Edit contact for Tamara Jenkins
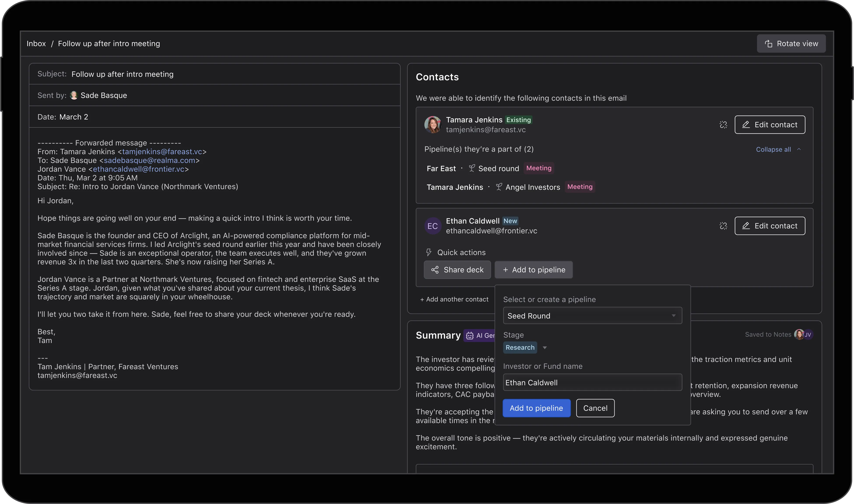Screen dimensions: 854x504 [770, 125]
